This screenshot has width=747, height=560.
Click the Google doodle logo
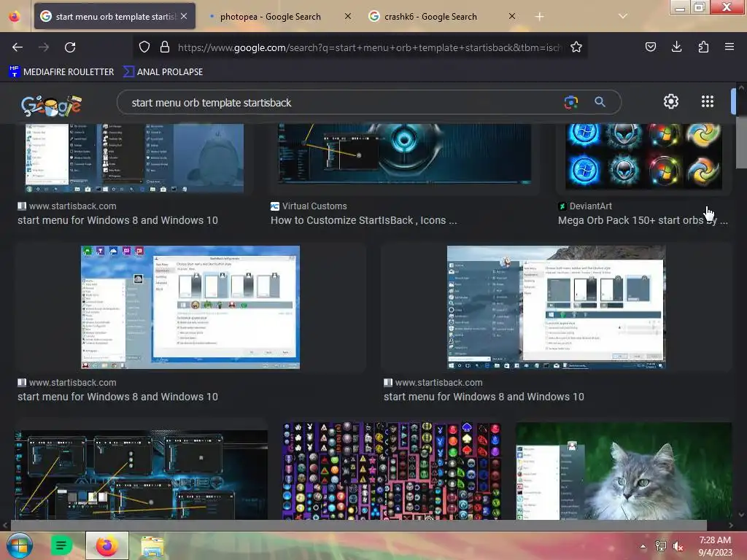pos(51,105)
